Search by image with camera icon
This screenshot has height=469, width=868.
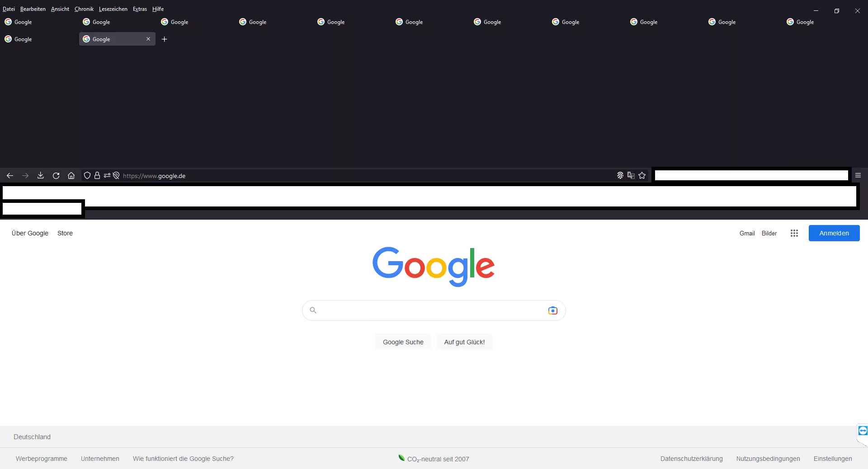click(552, 310)
